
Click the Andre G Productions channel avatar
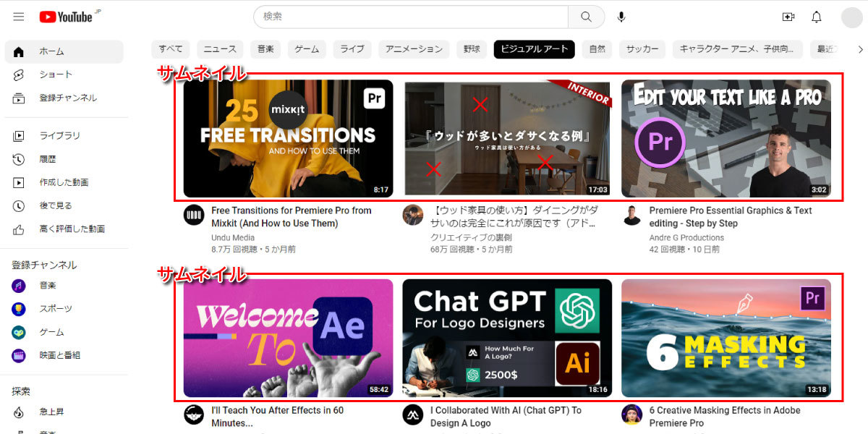631,215
